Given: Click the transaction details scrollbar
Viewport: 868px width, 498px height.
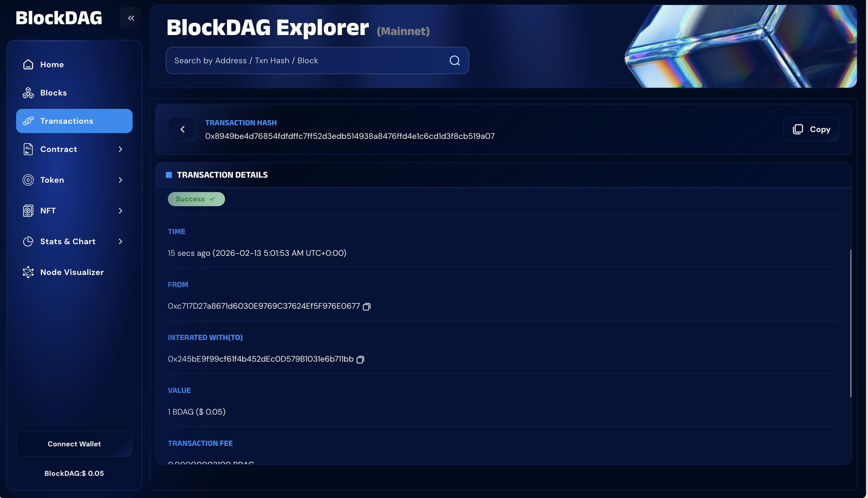Looking at the screenshot, I should (x=850, y=323).
